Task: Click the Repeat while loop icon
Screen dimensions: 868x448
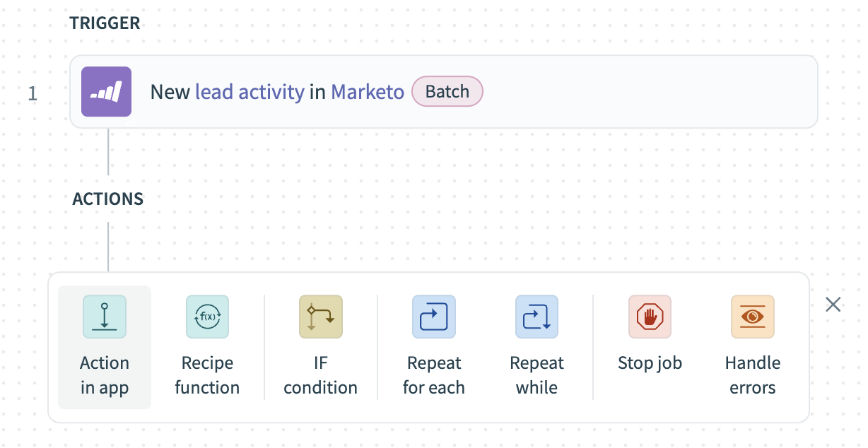Action: coord(536,317)
